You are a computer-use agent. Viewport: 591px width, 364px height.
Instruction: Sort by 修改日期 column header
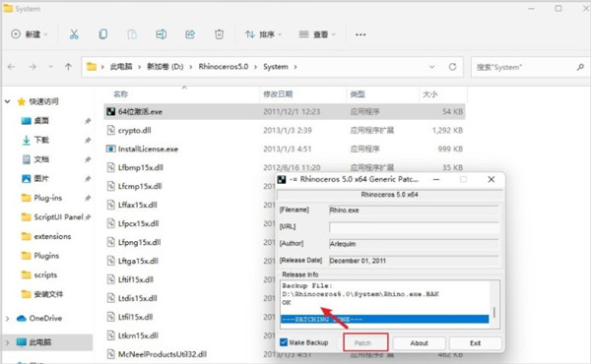[278, 94]
